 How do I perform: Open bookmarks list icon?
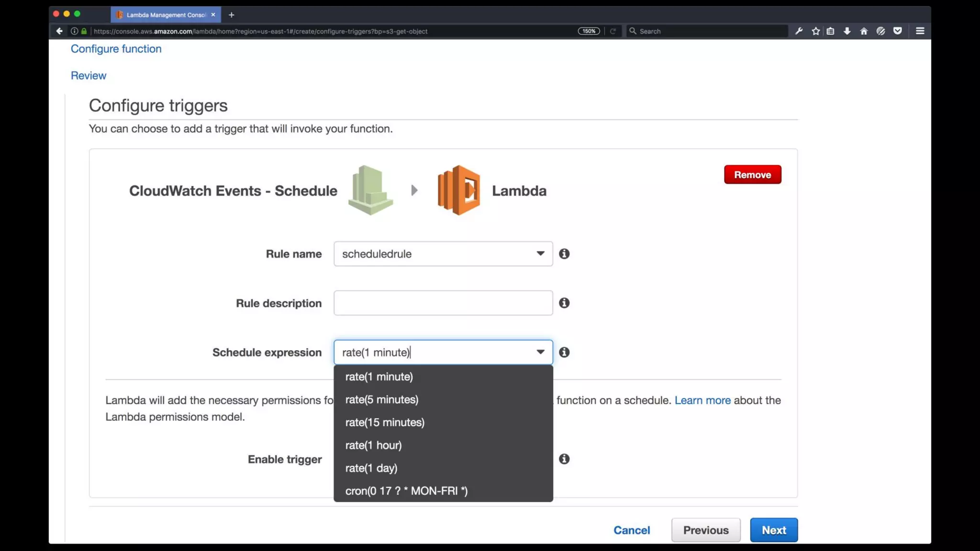coord(831,31)
